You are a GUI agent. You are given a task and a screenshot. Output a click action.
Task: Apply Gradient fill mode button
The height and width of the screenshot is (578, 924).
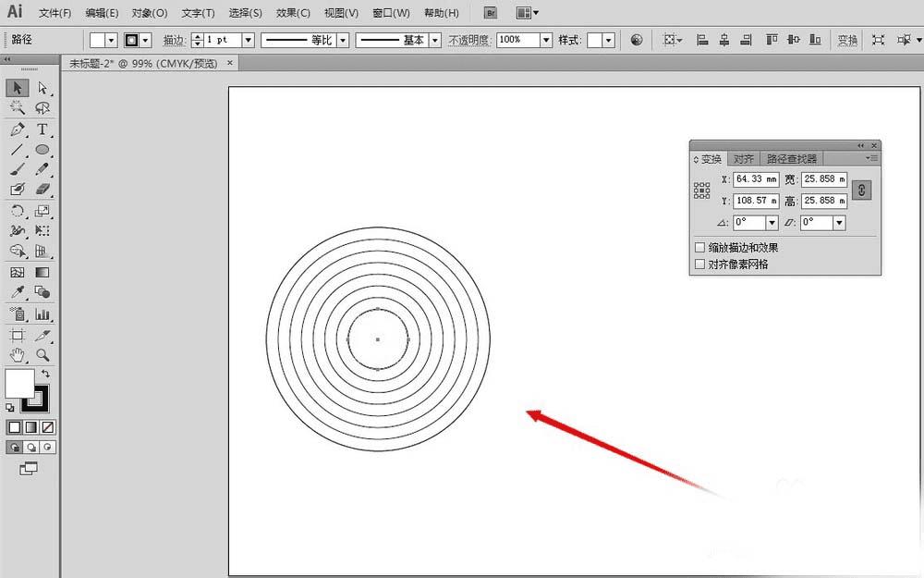click(31, 427)
